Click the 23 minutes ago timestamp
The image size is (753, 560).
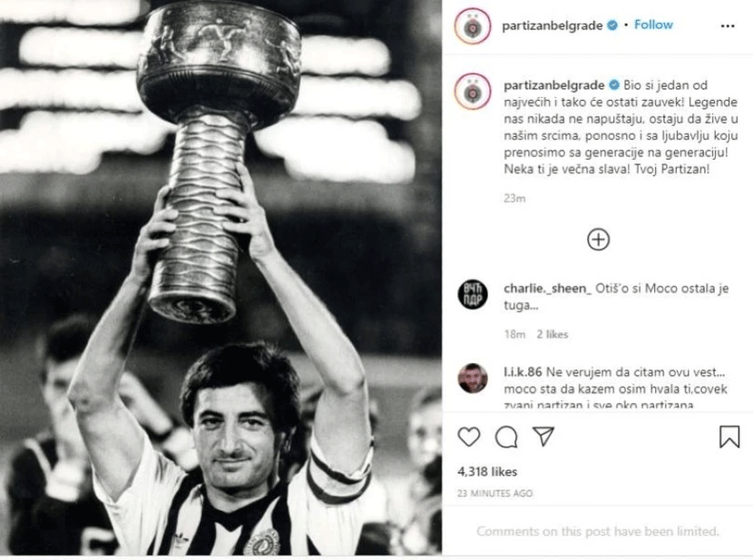pyautogui.click(x=494, y=493)
